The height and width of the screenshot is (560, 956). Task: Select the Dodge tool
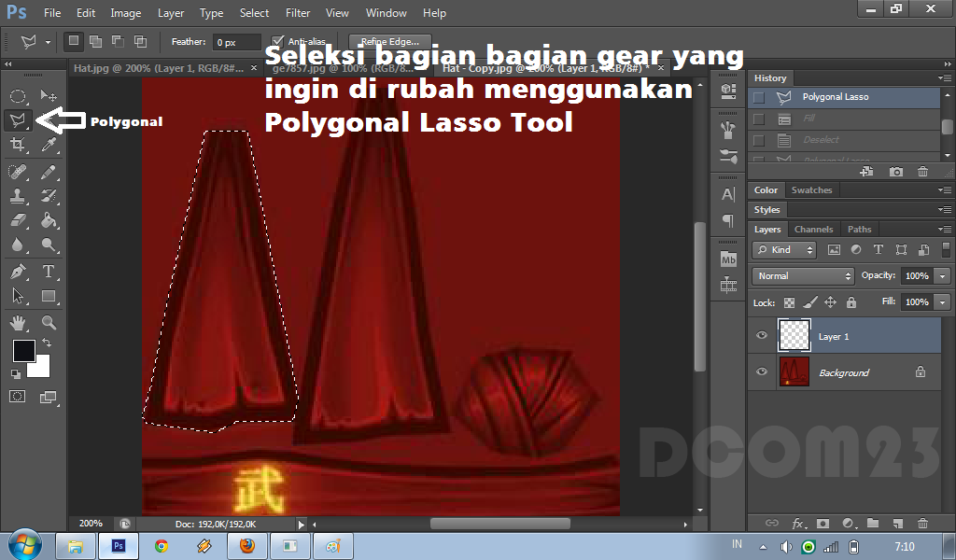coord(49,245)
